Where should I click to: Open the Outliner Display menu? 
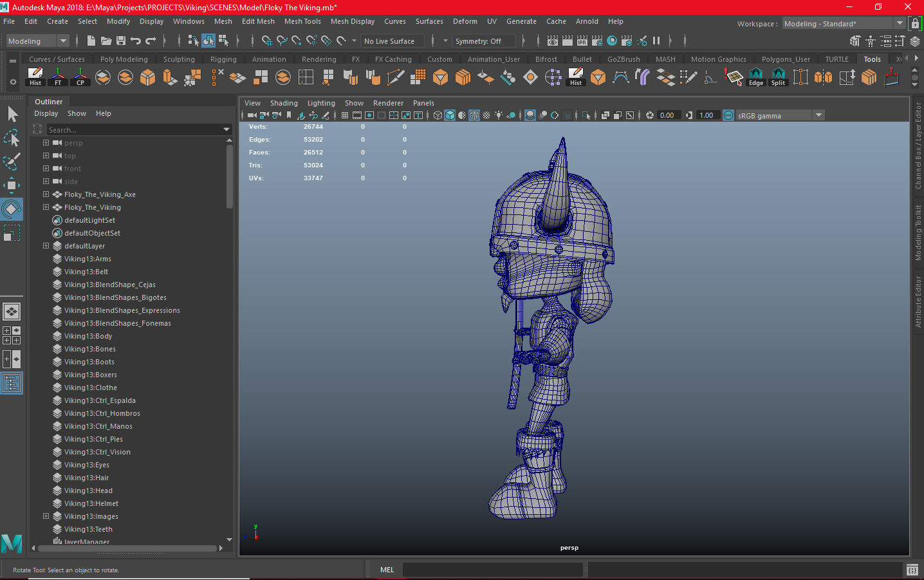click(46, 113)
